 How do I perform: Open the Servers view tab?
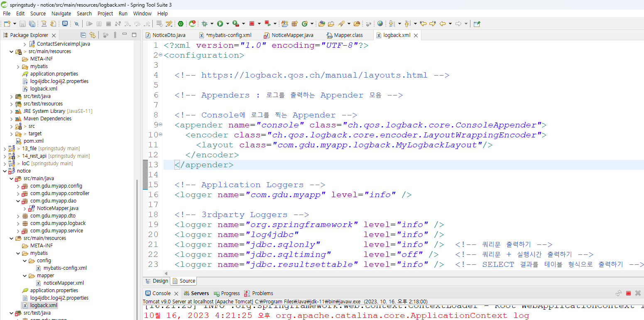[x=197, y=293]
